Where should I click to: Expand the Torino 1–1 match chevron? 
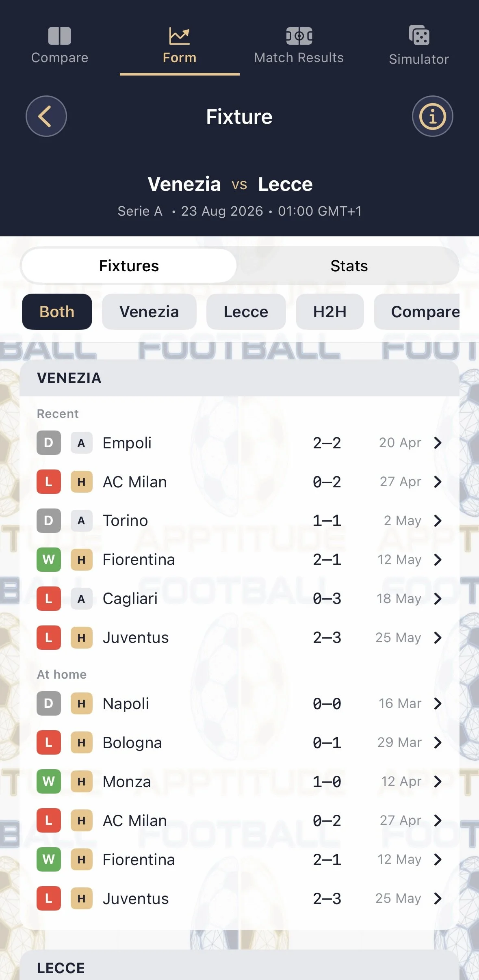pyautogui.click(x=438, y=521)
